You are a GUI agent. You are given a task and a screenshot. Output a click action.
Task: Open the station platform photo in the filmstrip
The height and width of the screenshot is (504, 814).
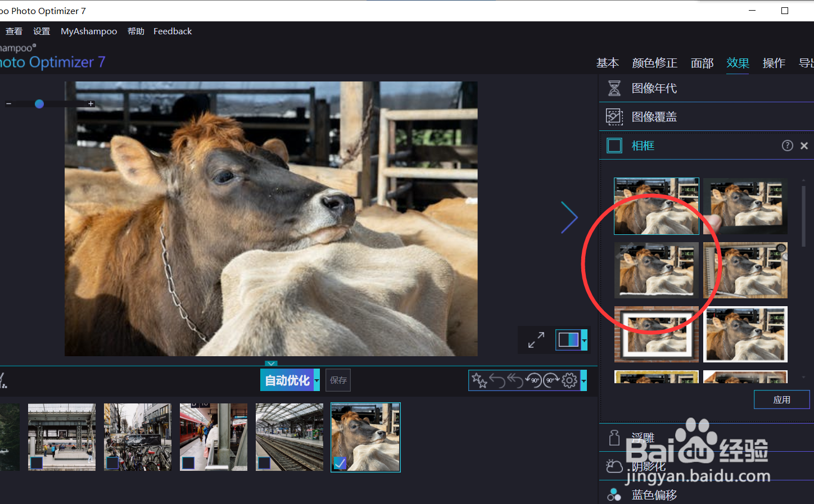click(x=62, y=437)
